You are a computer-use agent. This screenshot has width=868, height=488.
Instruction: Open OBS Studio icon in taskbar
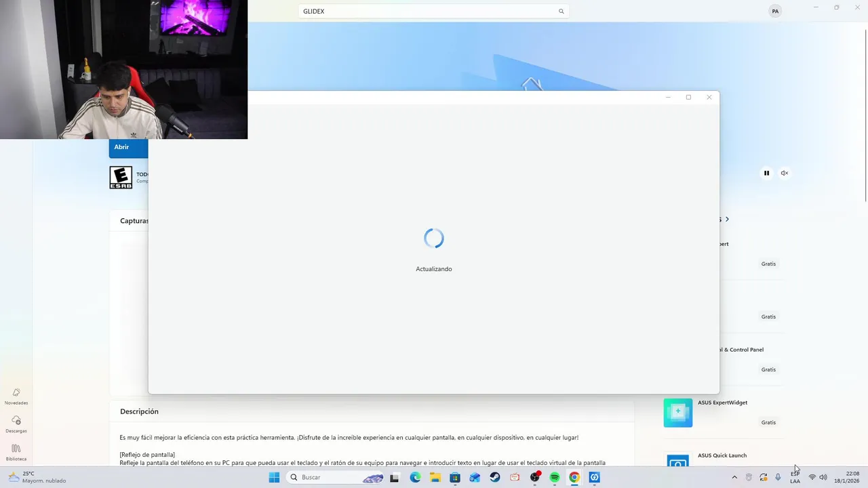[535, 477]
